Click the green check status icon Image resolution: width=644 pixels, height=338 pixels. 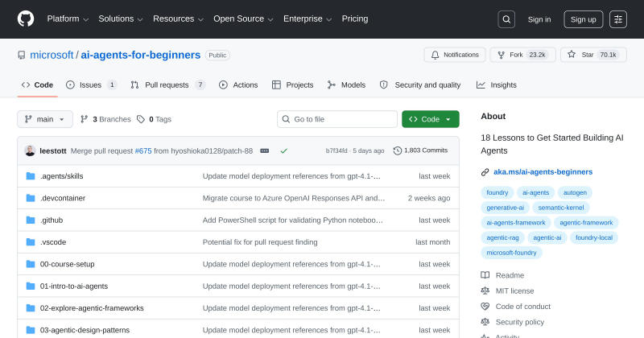coord(284,150)
